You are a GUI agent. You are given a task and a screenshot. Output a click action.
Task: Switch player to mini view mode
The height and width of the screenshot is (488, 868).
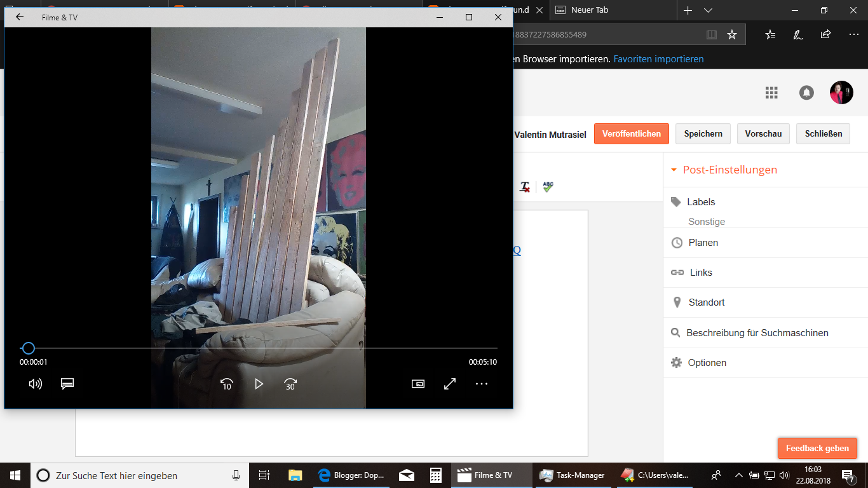coord(418,384)
